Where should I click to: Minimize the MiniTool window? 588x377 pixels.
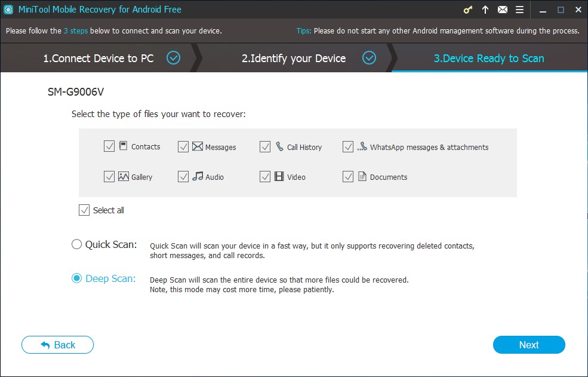(x=543, y=10)
